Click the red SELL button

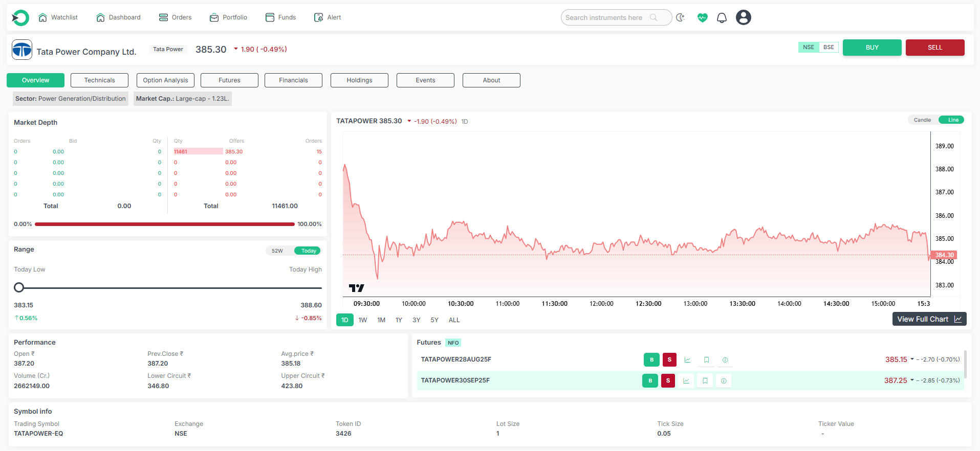pos(935,48)
